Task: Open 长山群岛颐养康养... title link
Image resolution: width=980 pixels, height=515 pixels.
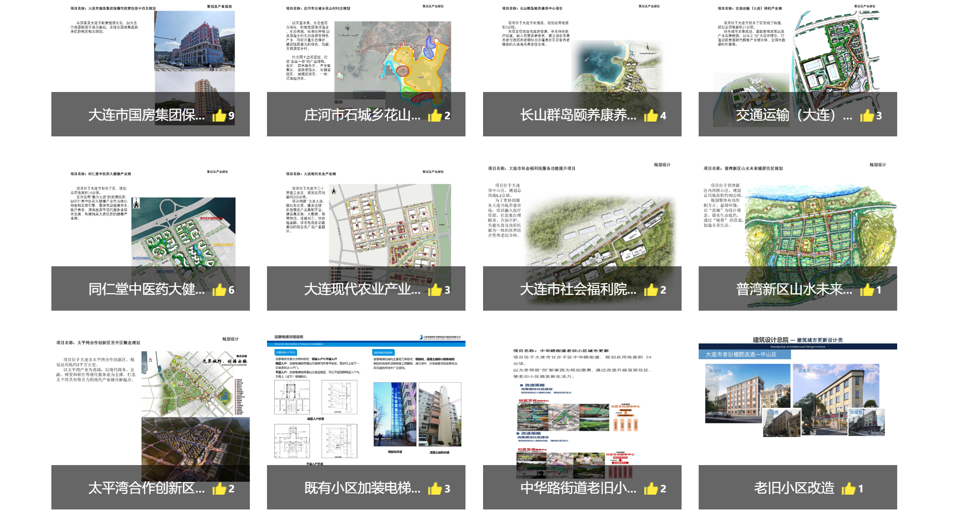Action: (578, 115)
